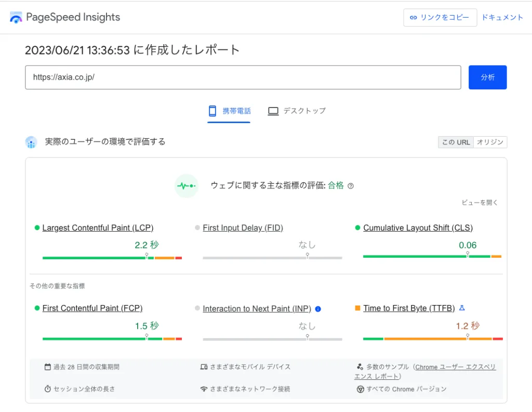Click the experimental flask icon beside TTFB
Screen dimensions: 532x412
tap(462, 308)
